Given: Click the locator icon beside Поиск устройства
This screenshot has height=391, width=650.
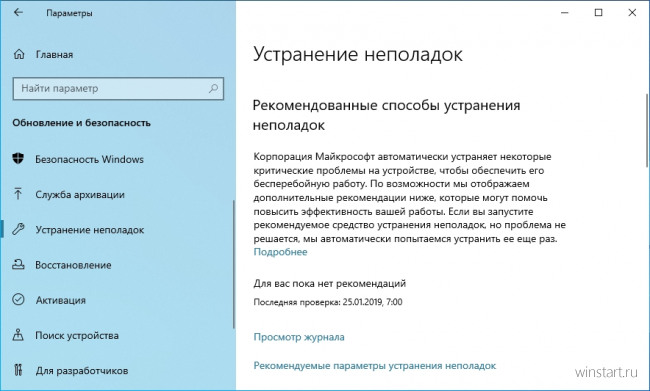Looking at the screenshot, I should coord(18,335).
